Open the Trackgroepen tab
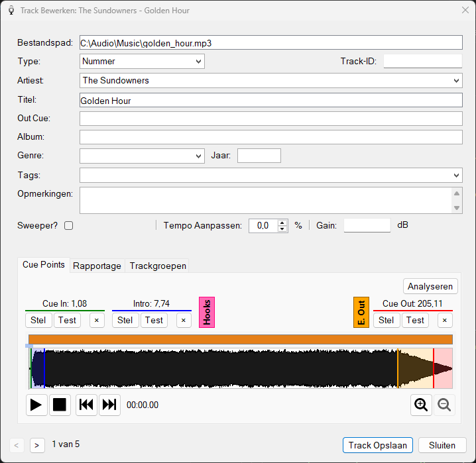476x463 pixels. pyautogui.click(x=158, y=266)
